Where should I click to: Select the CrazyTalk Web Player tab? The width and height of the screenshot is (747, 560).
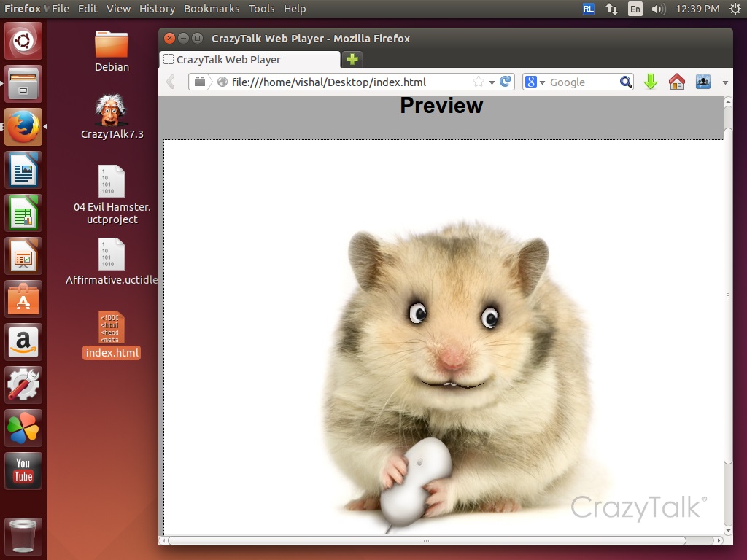249,60
